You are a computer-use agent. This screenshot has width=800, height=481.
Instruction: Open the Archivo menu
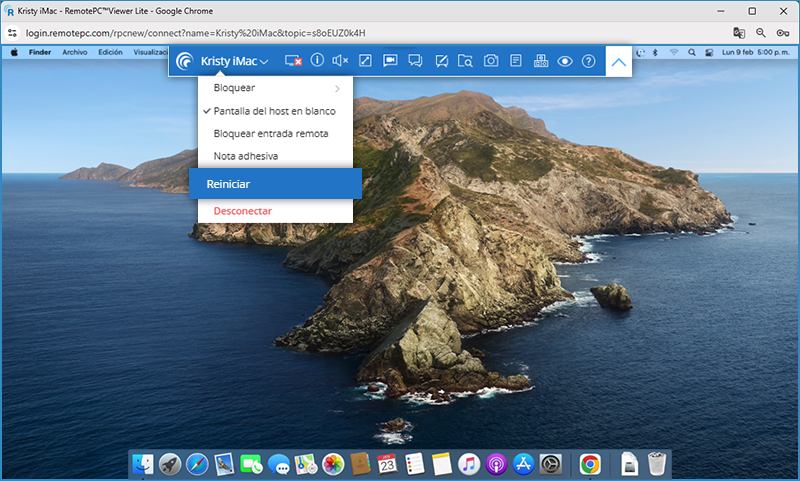click(75, 52)
